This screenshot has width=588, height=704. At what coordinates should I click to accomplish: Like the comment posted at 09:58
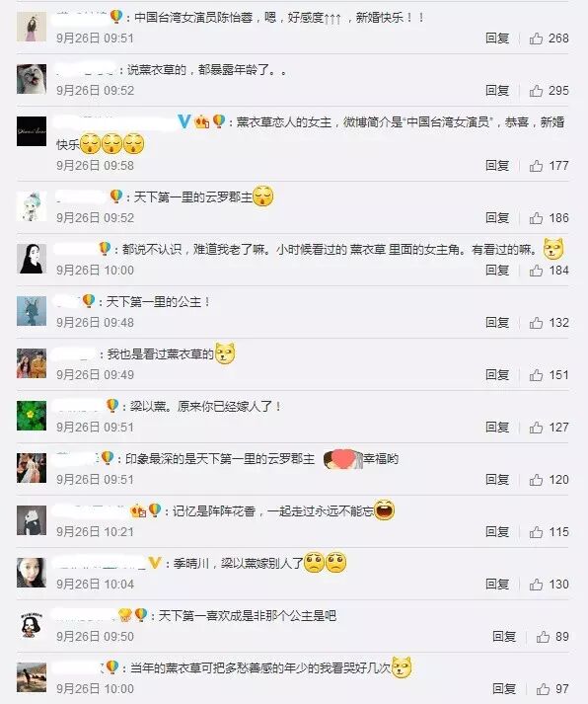tap(536, 166)
